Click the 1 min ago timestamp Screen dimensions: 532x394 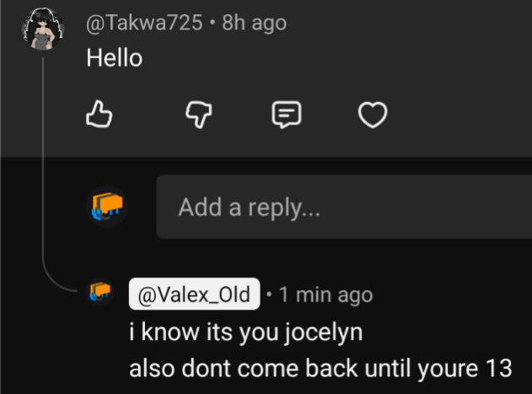325,294
